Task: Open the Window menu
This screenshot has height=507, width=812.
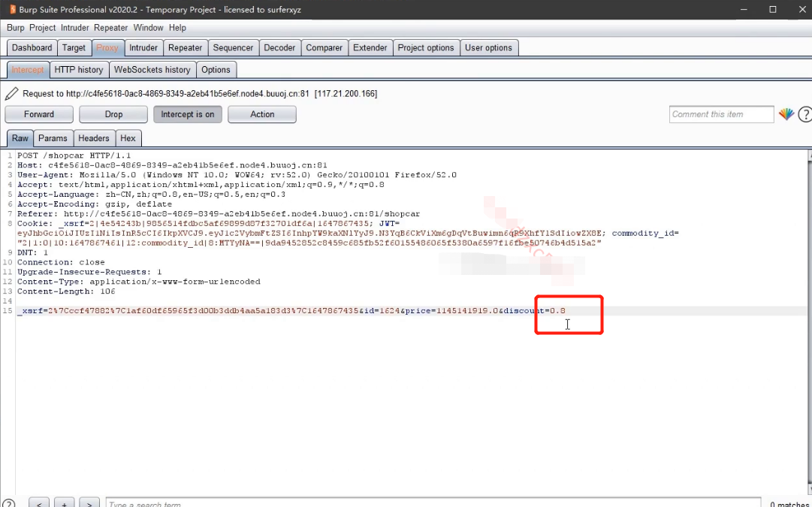Action: 148,28
